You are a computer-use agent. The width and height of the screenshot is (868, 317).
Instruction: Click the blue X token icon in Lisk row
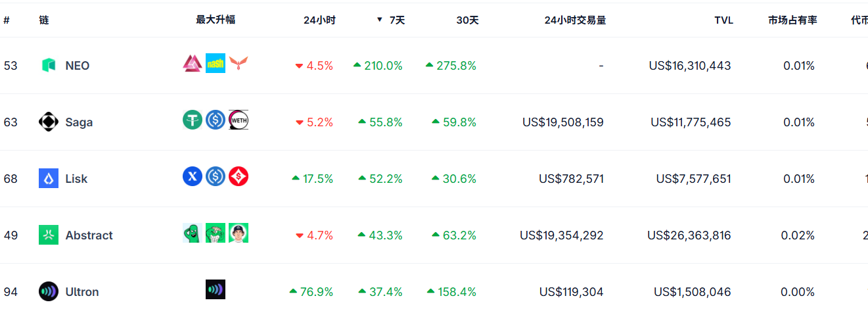pyautogui.click(x=193, y=176)
